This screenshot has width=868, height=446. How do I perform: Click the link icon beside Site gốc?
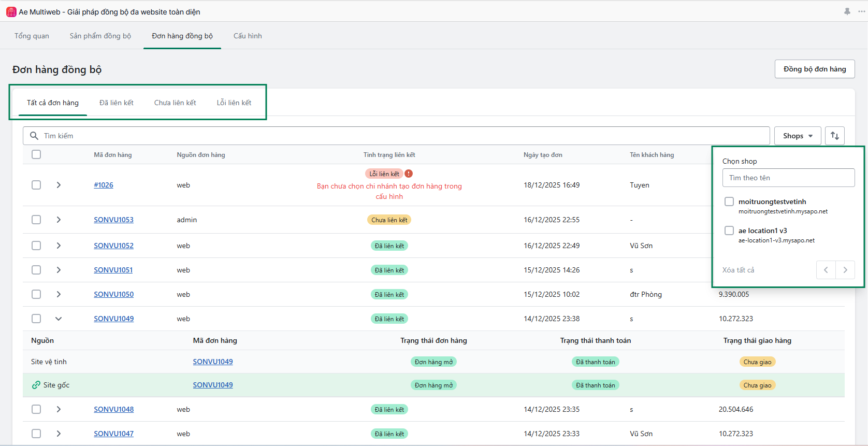click(36, 385)
